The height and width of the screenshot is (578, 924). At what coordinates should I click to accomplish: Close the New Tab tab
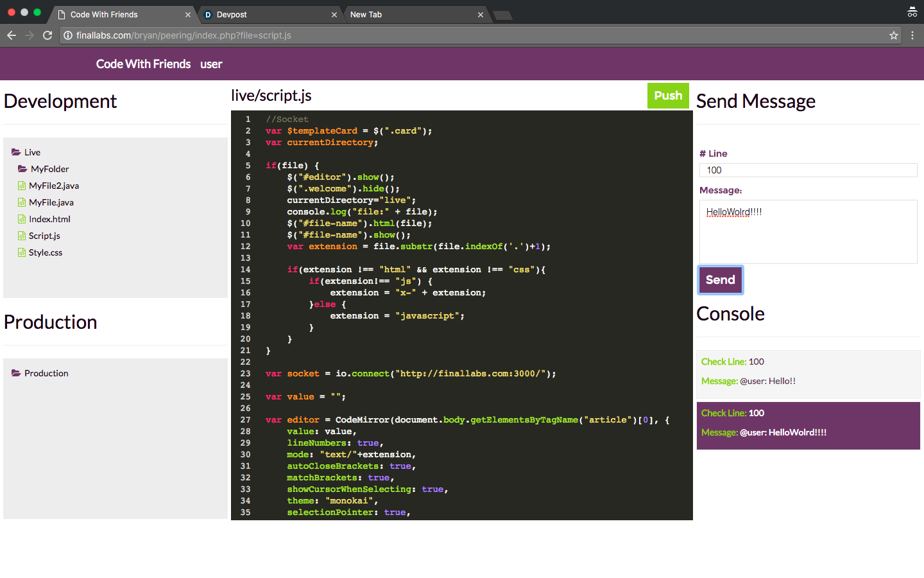(x=481, y=15)
